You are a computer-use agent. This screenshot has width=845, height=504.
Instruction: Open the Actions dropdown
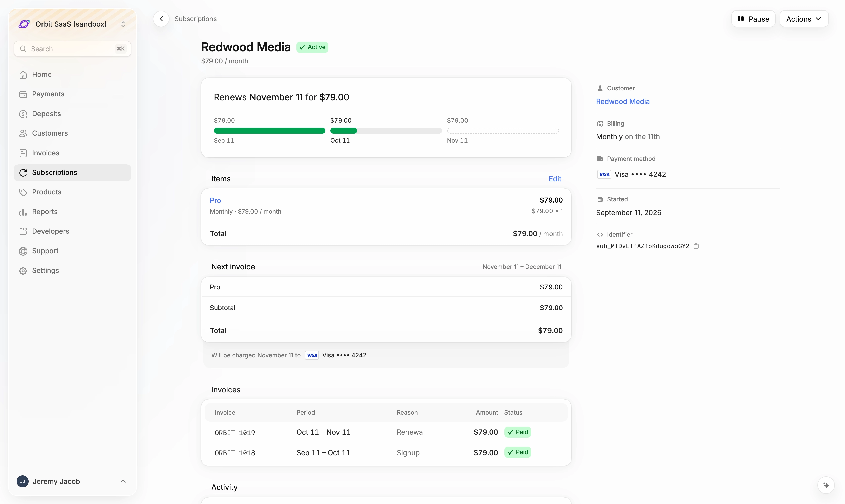pyautogui.click(x=804, y=19)
